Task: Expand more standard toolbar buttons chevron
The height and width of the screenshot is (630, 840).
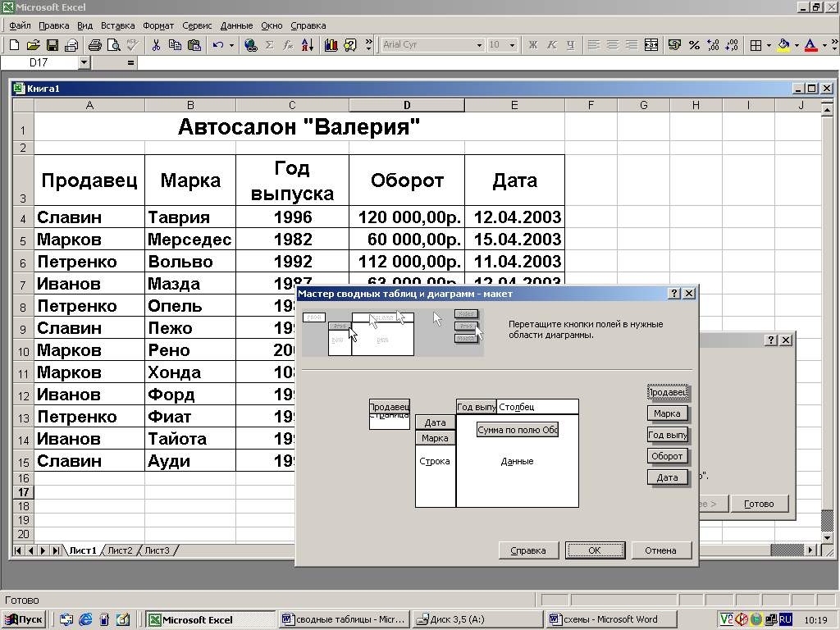Action: point(368,45)
